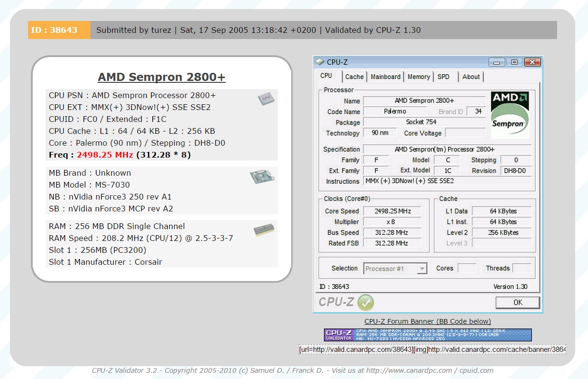This screenshot has width=588, height=379.
Task: Click the SB : nVidia nForce3 MCP line
Action: 111,209
